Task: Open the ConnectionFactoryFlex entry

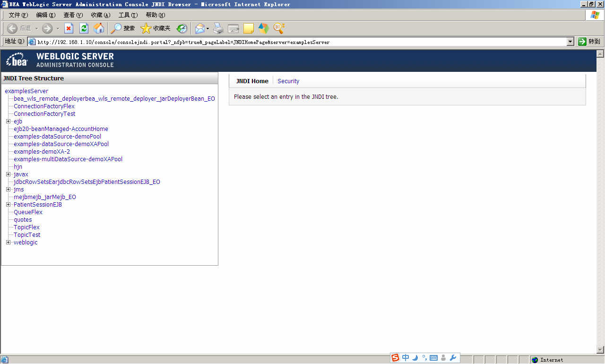Action: click(44, 106)
